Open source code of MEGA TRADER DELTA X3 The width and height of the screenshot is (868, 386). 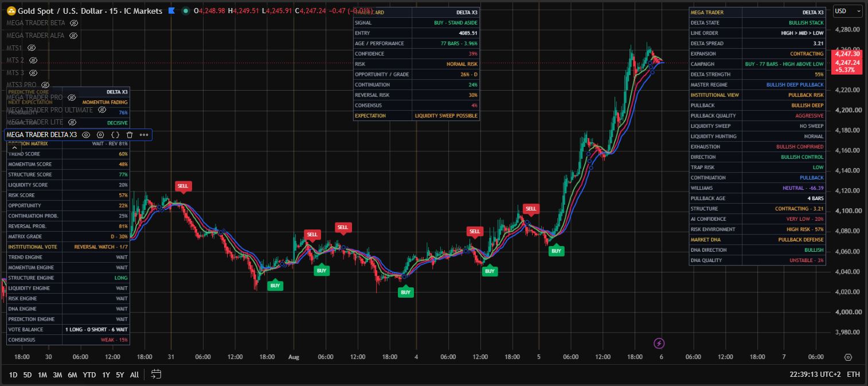(x=115, y=135)
